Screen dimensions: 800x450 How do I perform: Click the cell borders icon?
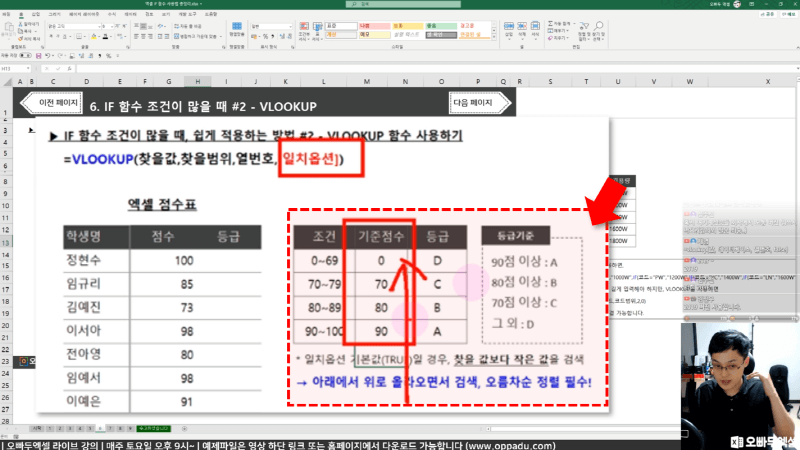(x=79, y=37)
